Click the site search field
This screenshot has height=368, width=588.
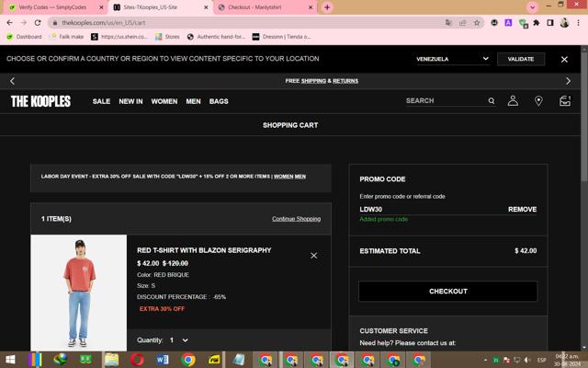click(x=445, y=100)
